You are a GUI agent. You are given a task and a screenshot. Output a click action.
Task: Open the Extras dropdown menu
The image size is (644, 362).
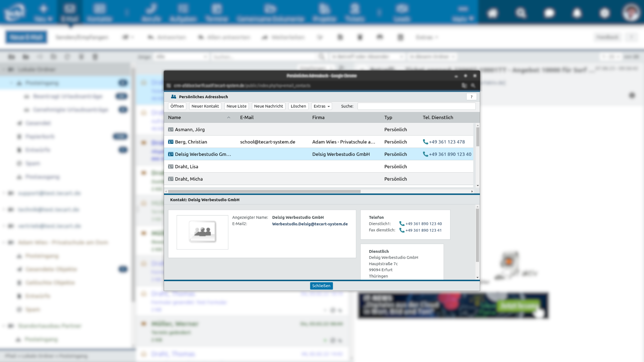(321, 106)
